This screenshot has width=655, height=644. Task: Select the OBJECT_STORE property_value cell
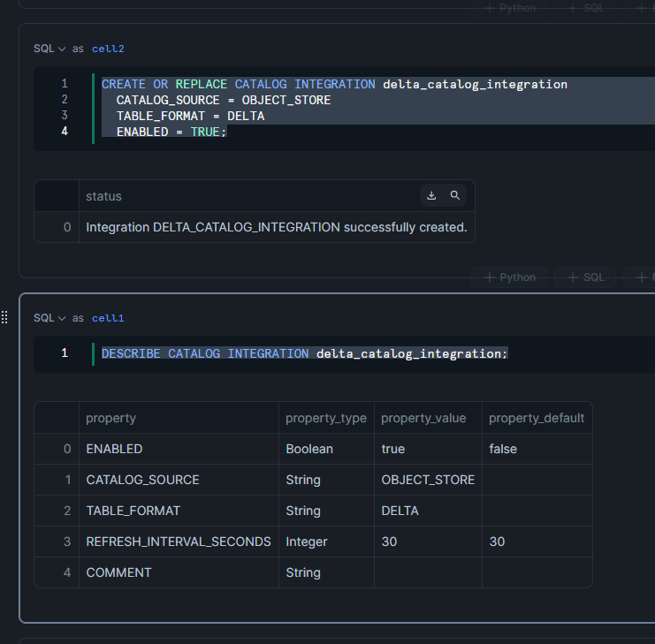pyautogui.click(x=428, y=480)
